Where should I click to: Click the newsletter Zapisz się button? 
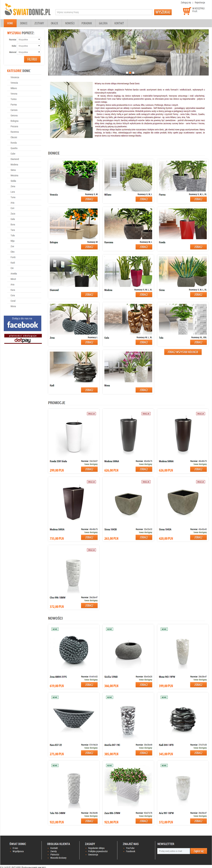tap(199, 851)
